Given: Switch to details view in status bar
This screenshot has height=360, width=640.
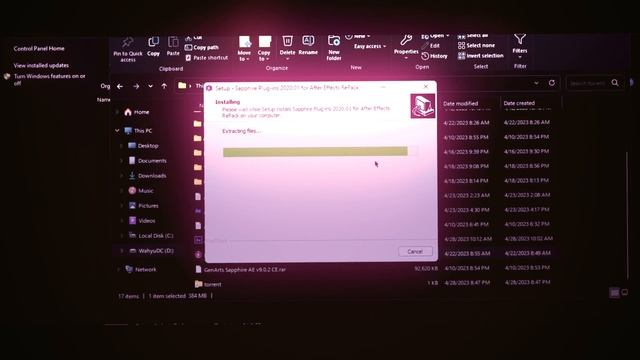Looking at the screenshot, I should (x=614, y=293).
